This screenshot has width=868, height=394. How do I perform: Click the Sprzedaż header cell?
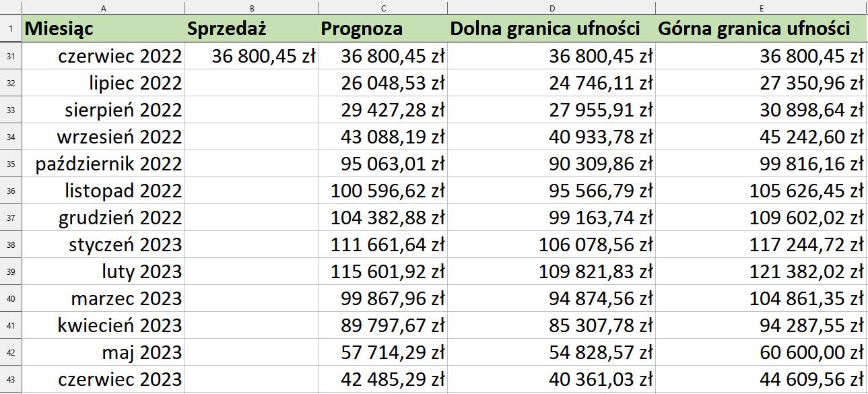[252, 29]
